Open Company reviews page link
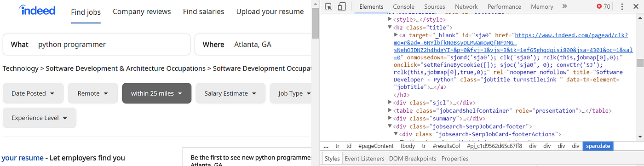 [142, 11]
